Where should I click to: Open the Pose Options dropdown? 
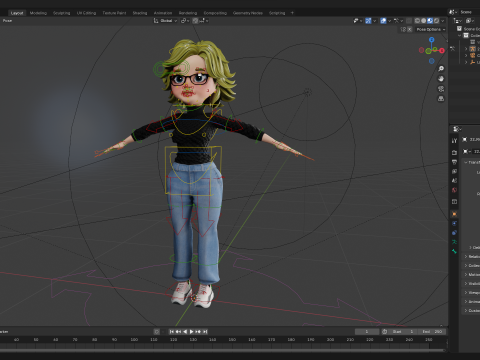tap(431, 29)
